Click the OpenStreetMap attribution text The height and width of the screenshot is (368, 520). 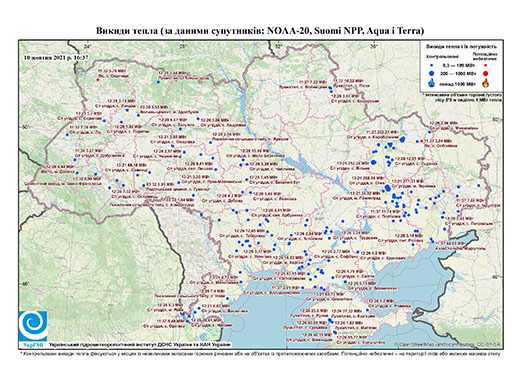tap(448, 344)
